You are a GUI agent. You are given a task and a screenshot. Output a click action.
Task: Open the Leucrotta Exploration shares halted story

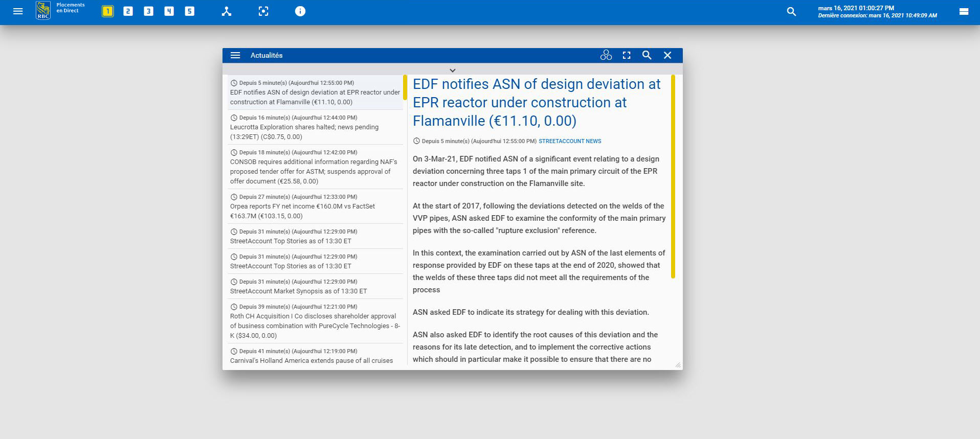point(315,127)
